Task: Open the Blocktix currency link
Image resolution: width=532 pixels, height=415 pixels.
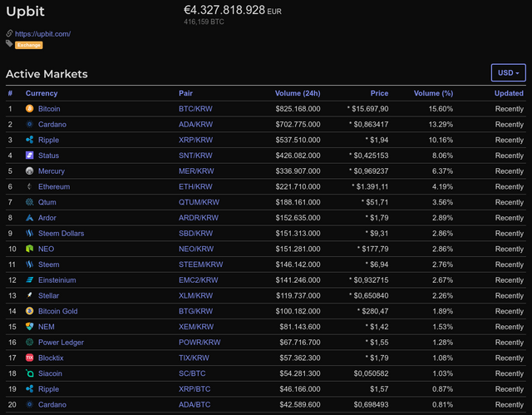Action: tap(51, 358)
